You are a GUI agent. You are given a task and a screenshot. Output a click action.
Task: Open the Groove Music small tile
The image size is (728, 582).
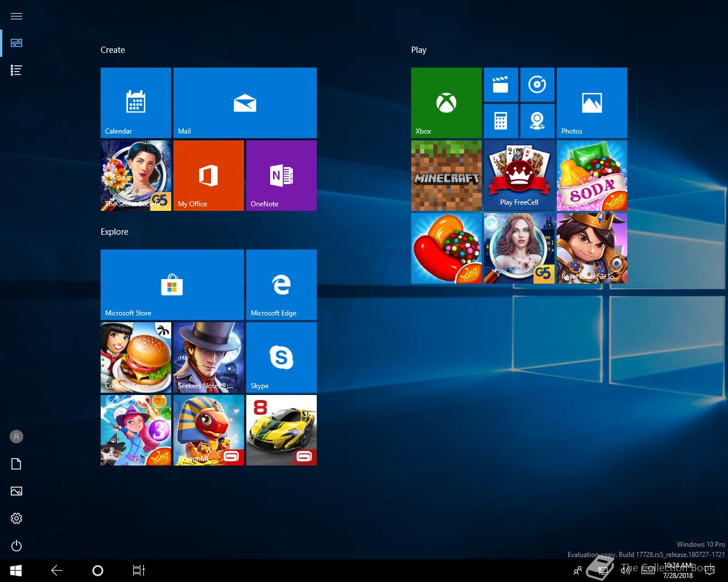coord(537,85)
